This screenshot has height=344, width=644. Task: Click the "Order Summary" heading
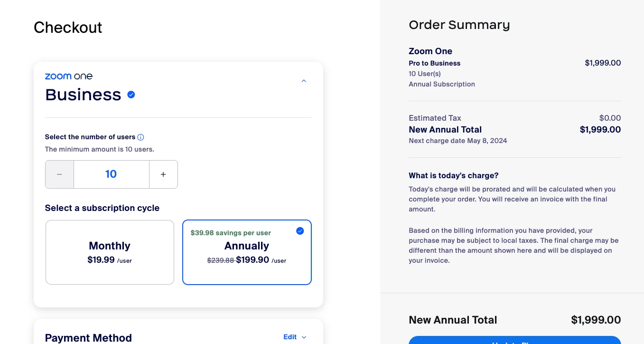click(x=459, y=25)
